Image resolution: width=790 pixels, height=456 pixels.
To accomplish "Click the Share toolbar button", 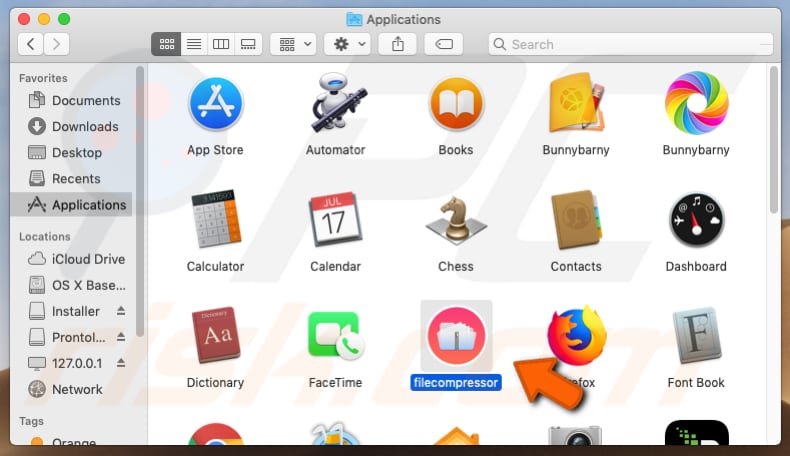I will point(398,44).
